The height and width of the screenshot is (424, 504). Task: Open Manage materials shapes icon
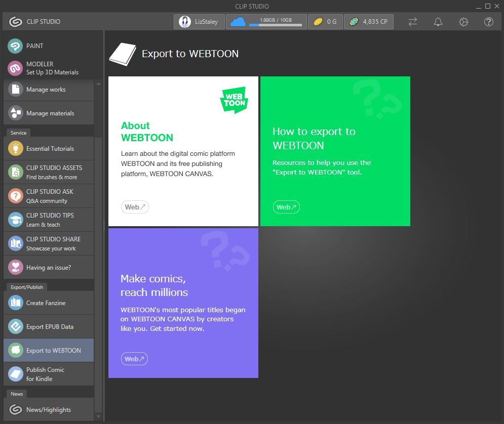coord(15,113)
